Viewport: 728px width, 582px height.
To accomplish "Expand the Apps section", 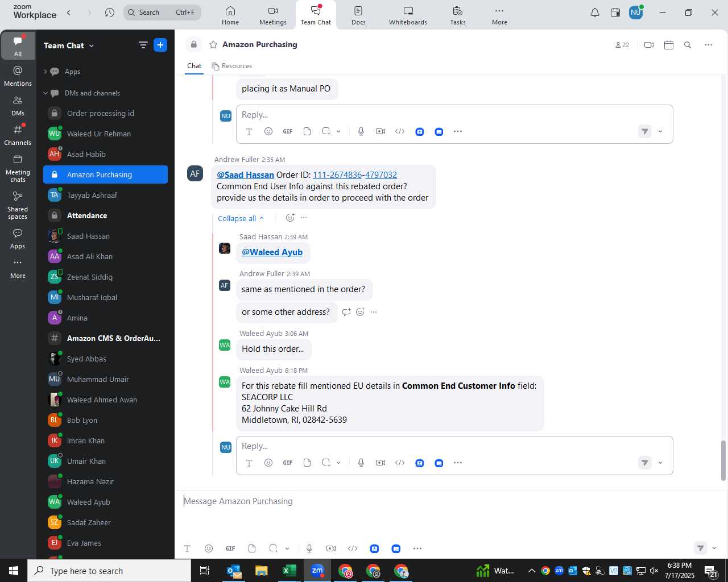I will 45,72.
